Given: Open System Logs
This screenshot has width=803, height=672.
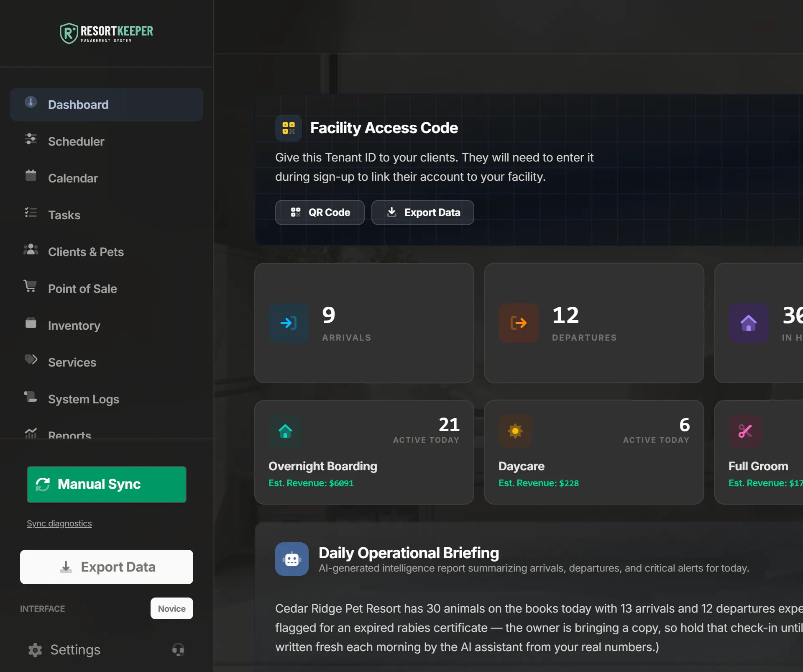Looking at the screenshot, I should pyautogui.click(x=107, y=399).
